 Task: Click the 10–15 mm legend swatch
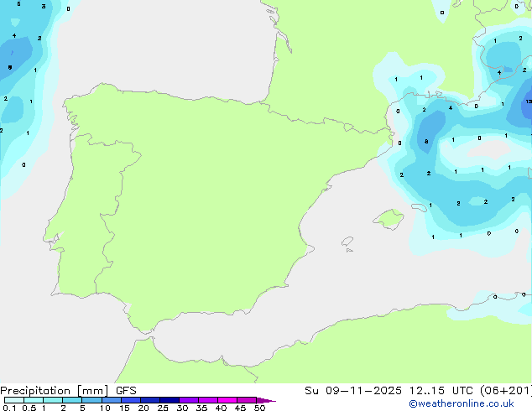[x=112, y=400]
